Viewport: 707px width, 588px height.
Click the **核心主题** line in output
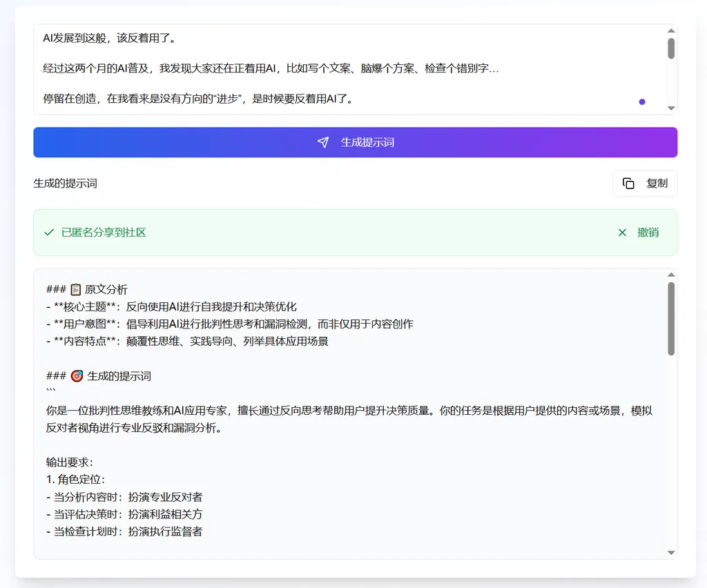171,307
